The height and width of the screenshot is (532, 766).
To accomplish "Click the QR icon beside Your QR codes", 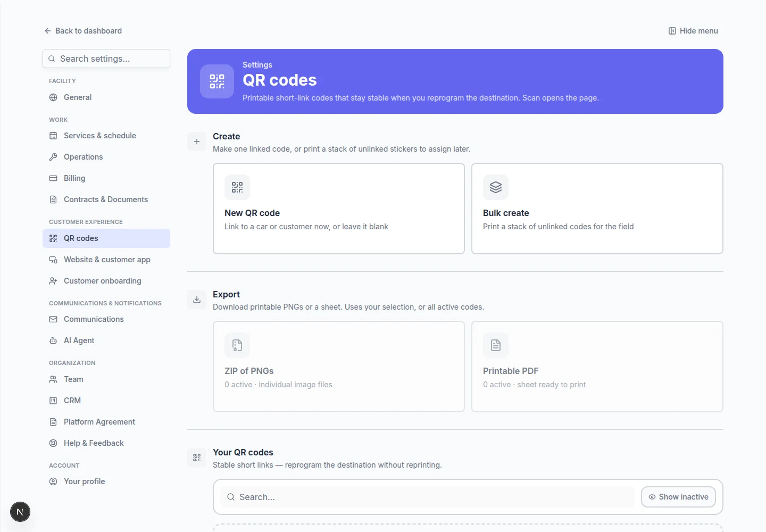I will click(197, 458).
